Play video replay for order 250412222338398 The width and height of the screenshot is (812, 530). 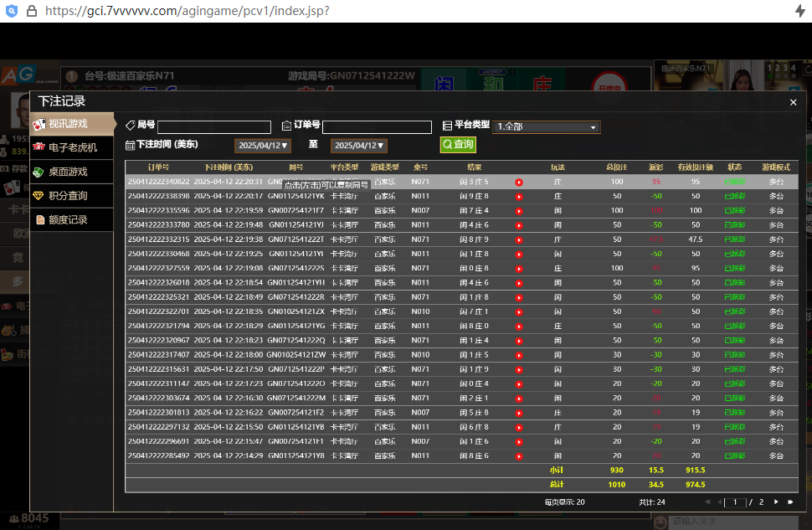point(519,197)
